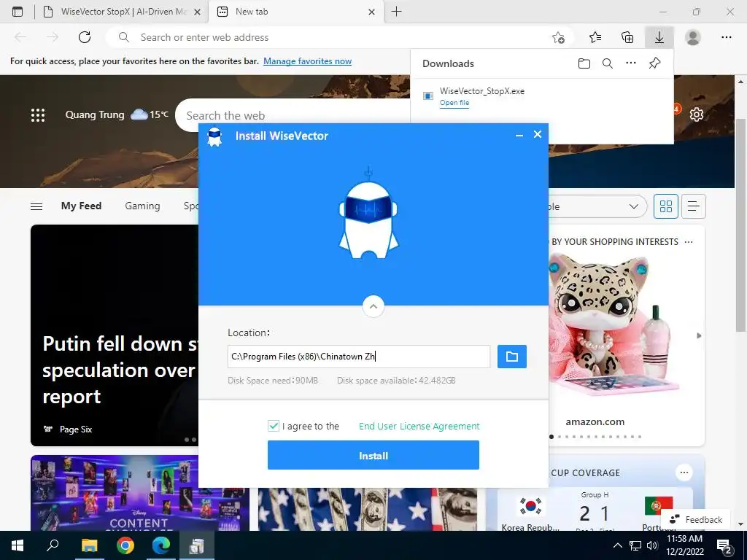Open page settings gear icon
The width and height of the screenshot is (747, 560).
click(697, 114)
